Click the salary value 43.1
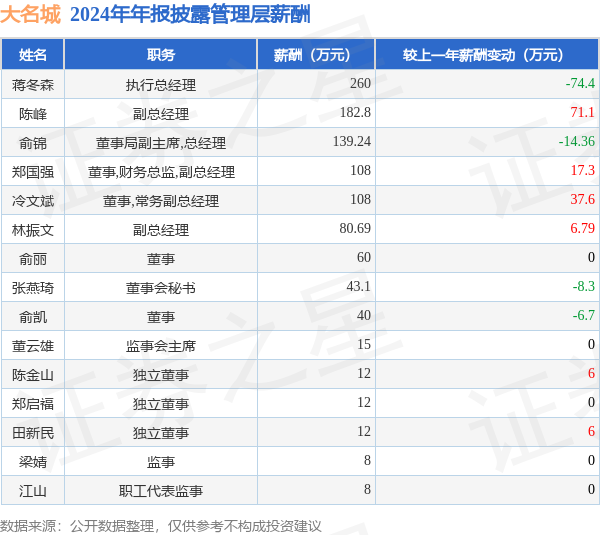The height and width of the screenshot is (535, 600). click(359, 286)
